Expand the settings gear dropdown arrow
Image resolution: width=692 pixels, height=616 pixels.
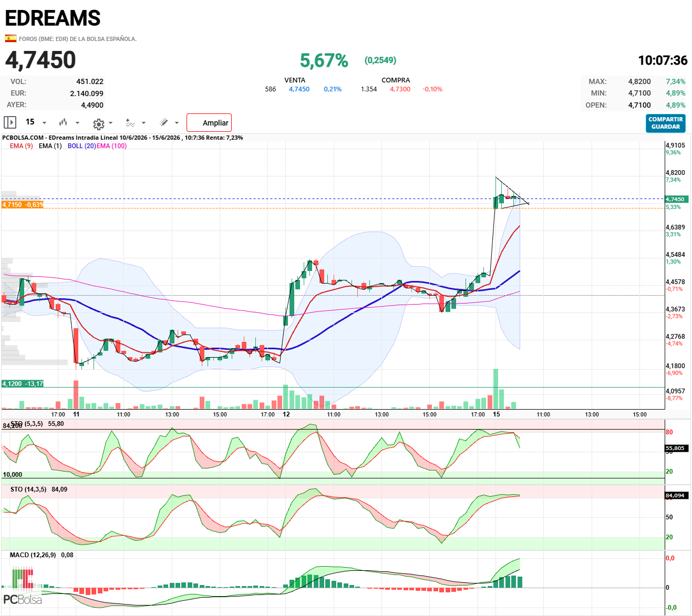coord(110,123)
